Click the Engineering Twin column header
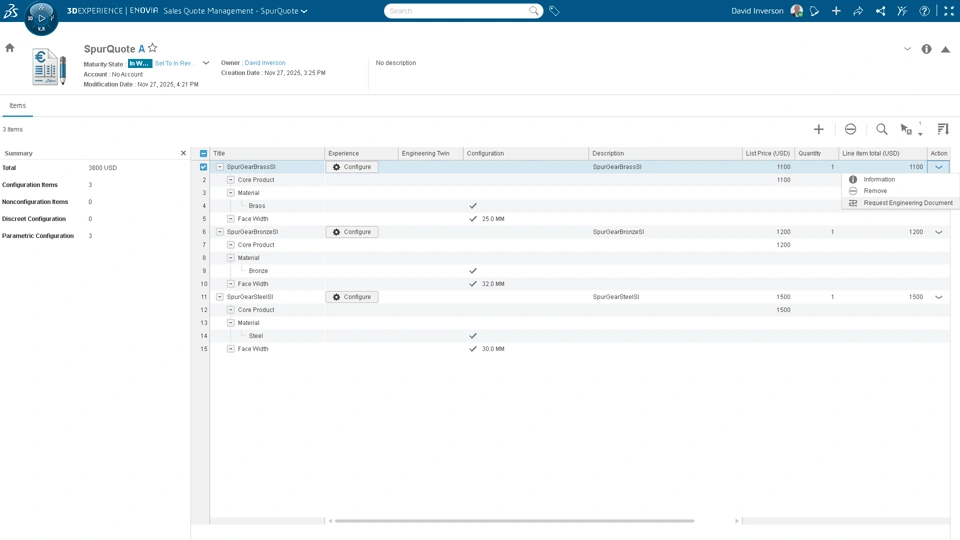 430,153
